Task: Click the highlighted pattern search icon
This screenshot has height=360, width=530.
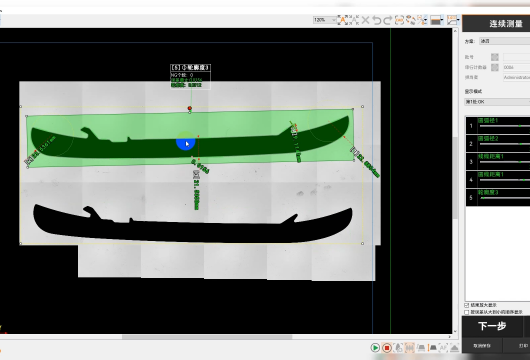Action: click(x=409, y=347)
